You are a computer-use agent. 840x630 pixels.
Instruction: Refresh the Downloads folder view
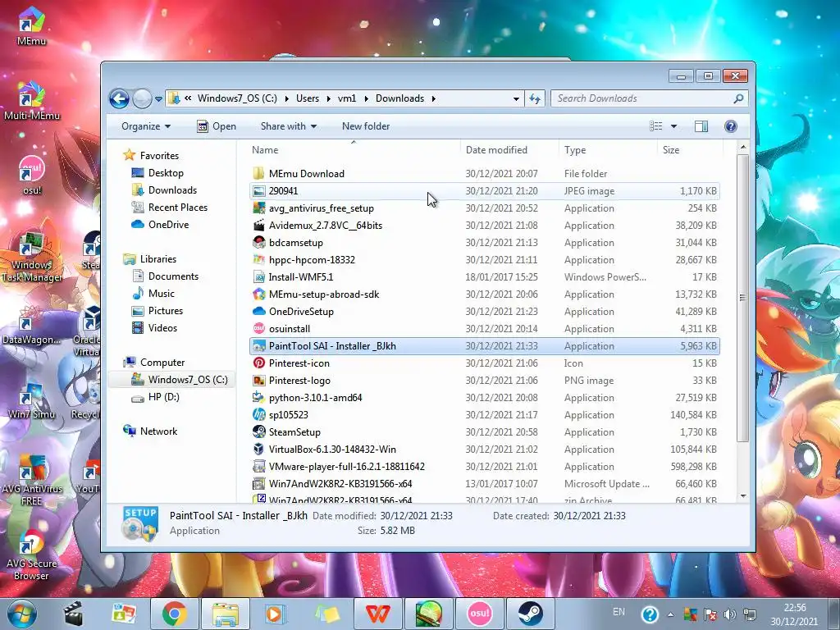tap(535, 98)
